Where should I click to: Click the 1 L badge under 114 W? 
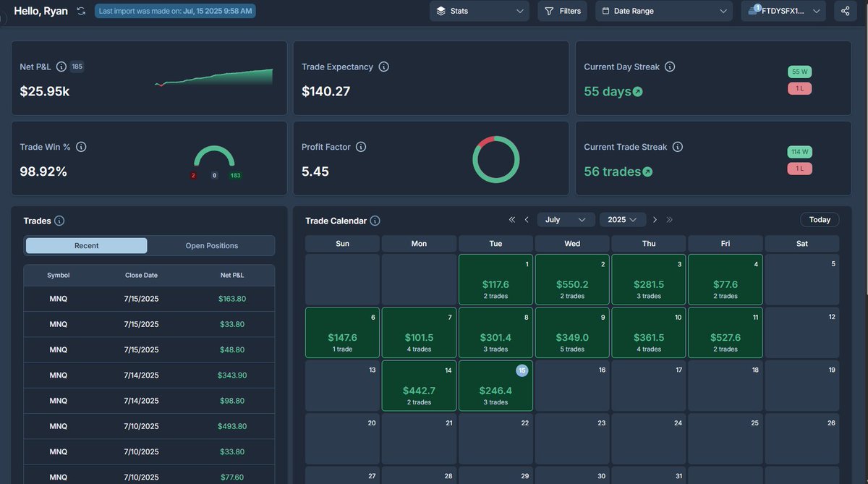click(800, 169)
